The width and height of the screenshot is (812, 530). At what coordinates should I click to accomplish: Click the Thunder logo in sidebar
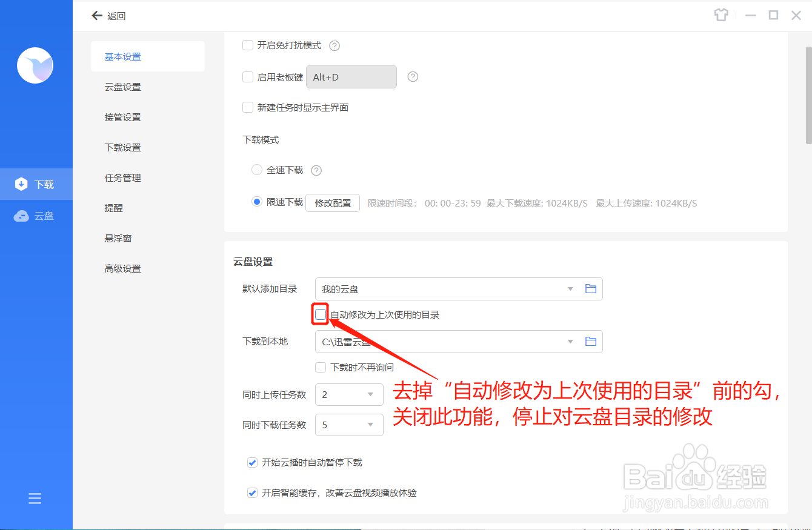click(x=35, y=65)
